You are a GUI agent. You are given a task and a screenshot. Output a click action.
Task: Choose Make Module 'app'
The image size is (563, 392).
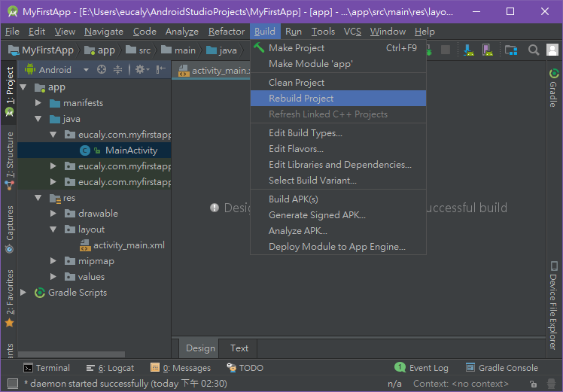[x=338, y=64]
